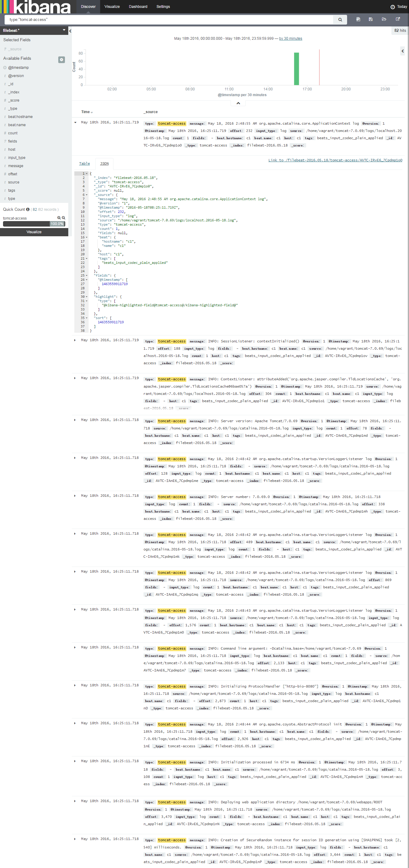
Task: Select the beat.hostname field in sidebar
Action: [x=20, y=117]
